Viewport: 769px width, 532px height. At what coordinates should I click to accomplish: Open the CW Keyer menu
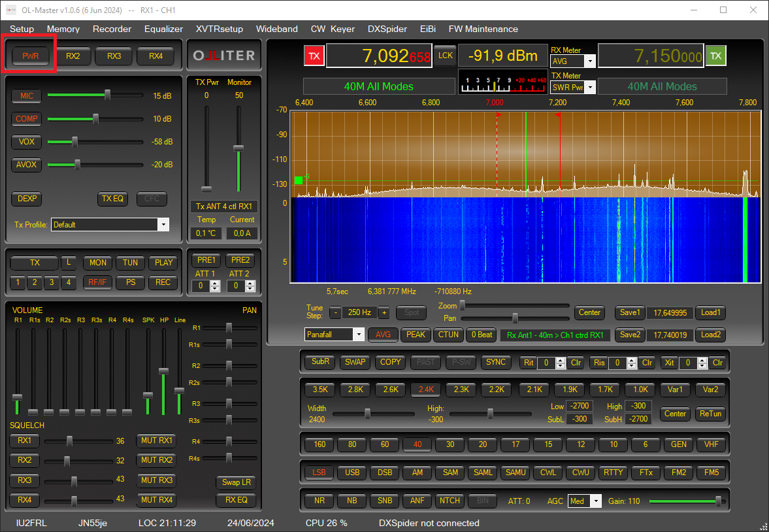tap(333, 29)
